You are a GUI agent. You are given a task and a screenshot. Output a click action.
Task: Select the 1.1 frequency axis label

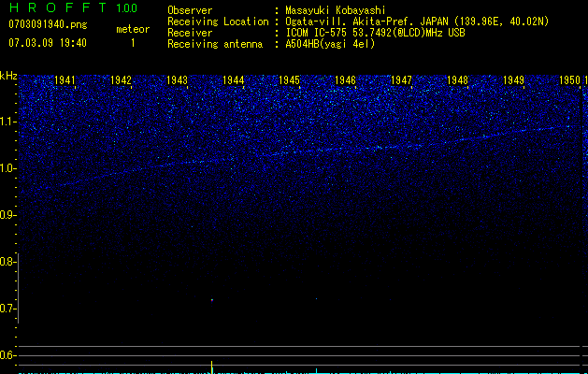(8, 122)
